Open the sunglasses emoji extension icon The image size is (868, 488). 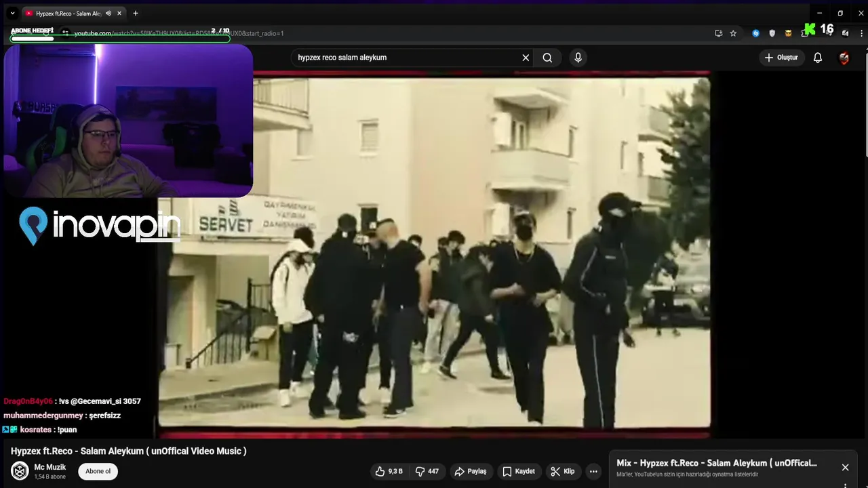pos(788,33)
